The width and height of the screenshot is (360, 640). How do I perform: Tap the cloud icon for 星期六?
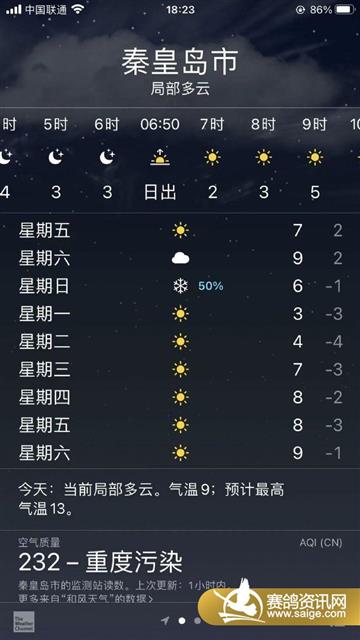point(180,258)
